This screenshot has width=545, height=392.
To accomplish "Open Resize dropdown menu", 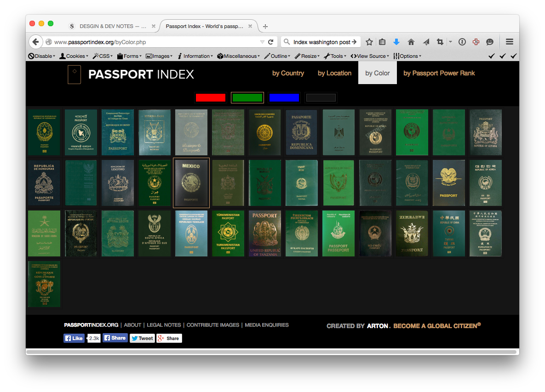I will click(x=307, y=56).
